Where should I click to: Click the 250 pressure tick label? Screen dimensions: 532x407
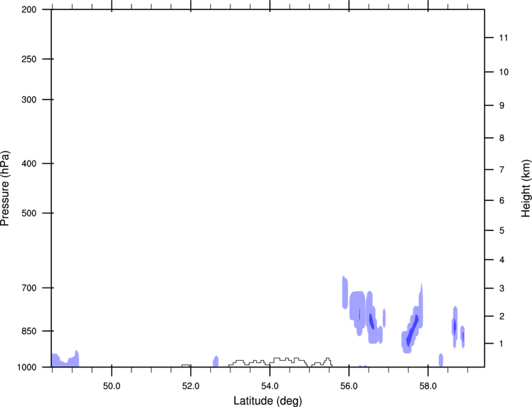tap(29, 59)
